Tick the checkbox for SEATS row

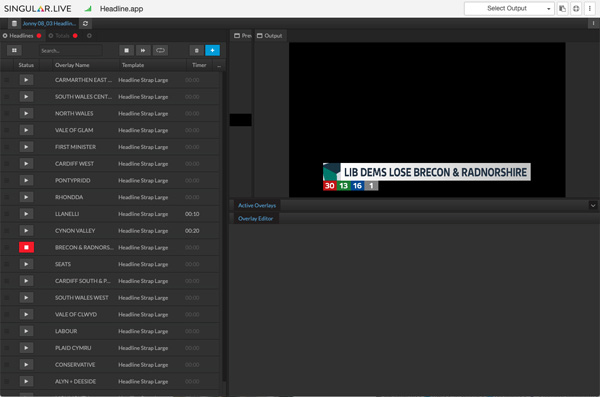click(7, 264)
